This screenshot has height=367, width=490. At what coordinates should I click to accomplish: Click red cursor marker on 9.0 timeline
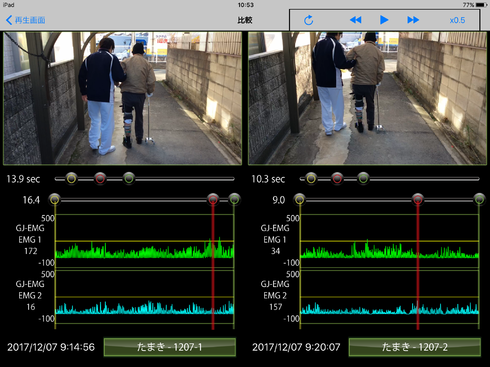click(418, 199)
